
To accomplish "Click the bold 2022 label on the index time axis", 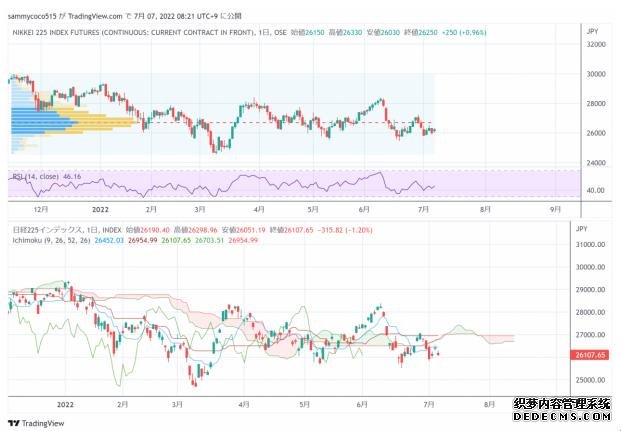I will 65,404.
